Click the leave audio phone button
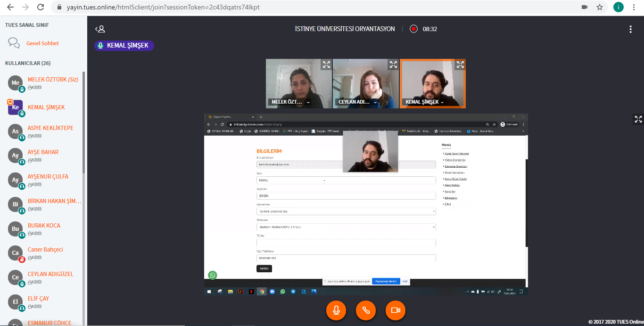Screen dimensions: 644x326 [366, 310]
